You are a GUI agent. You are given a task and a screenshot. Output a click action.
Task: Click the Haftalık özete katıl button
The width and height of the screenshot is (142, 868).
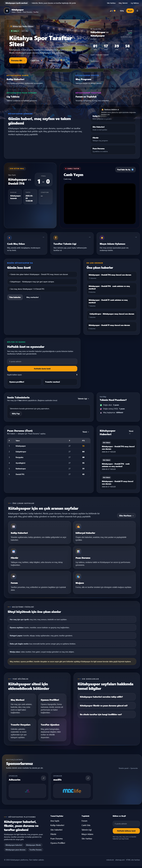point(42,369)
